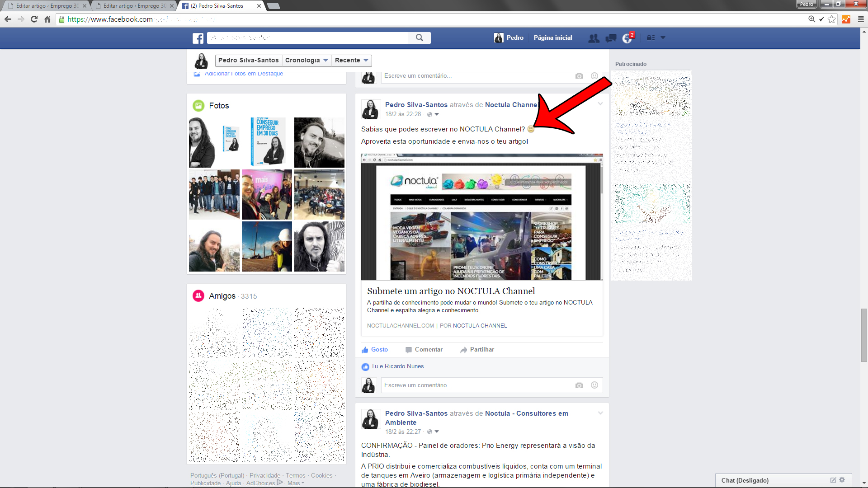This screenshot has width=868, height=488.
Task: Attach photo via camera icon in top comment box
Action: tap(579, 76)
